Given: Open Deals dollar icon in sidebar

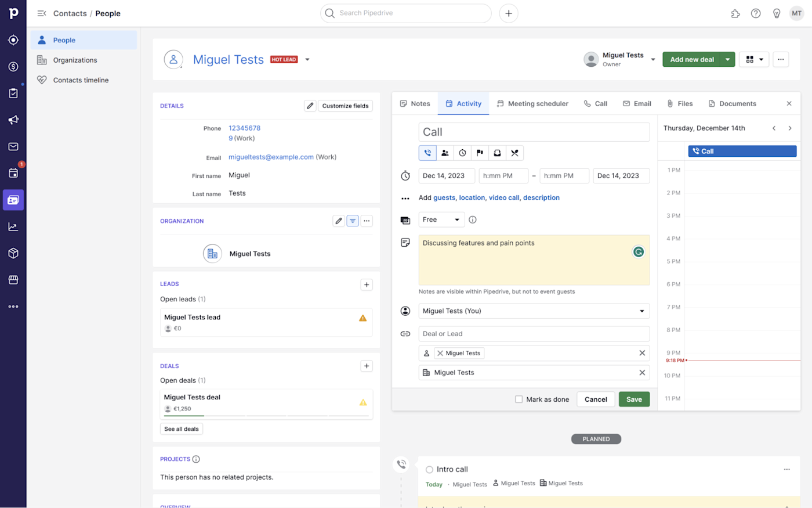Looking at the screenshot, I should click(x=13, y=67).
